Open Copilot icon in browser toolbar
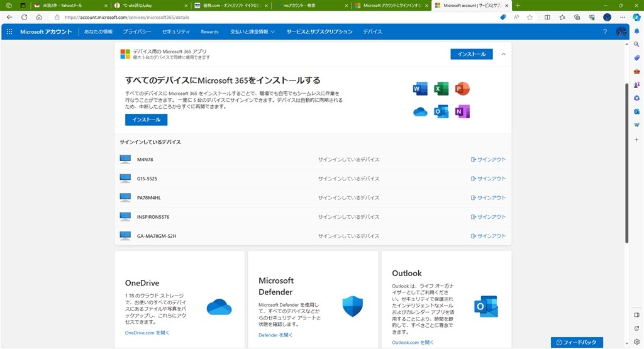644x349 pixels. (636, 17)
